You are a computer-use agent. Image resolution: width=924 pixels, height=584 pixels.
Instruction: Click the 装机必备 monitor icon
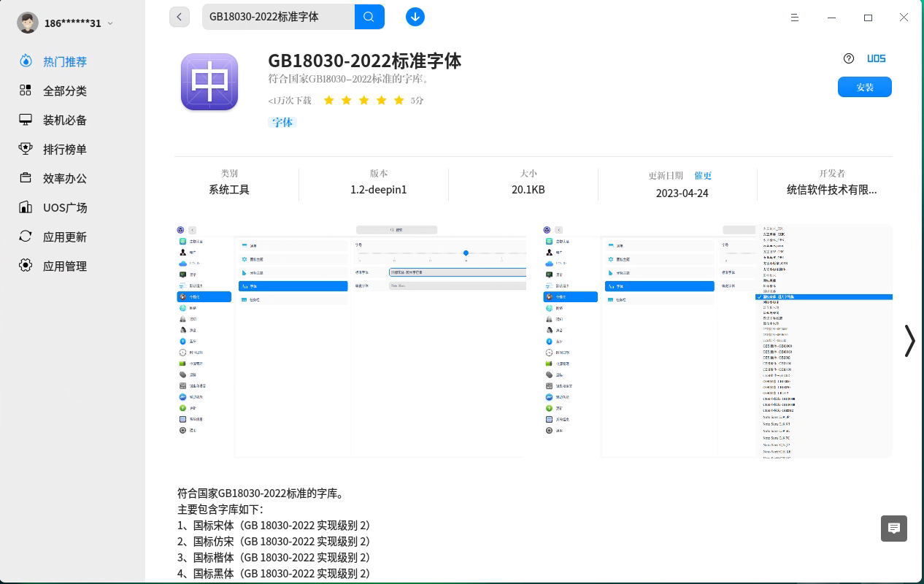26,120
